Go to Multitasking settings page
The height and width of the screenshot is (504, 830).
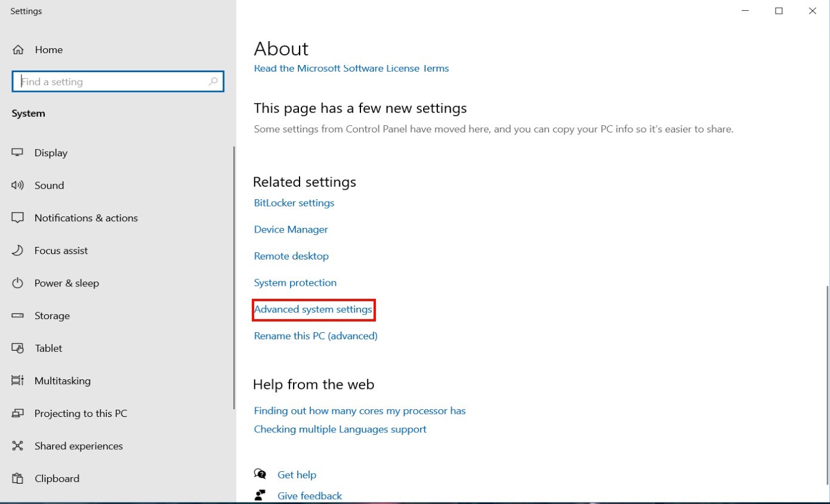point(62,381)
